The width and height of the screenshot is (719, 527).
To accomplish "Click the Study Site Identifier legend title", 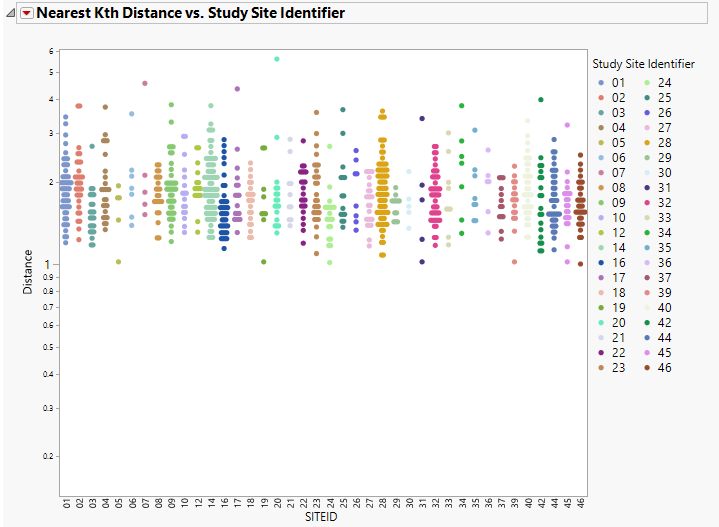I will (x=643, y=64).
